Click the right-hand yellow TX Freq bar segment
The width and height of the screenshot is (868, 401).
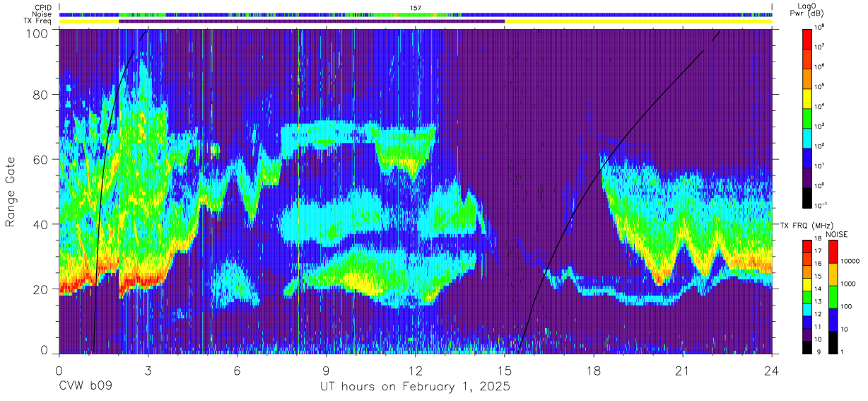pos(638,21)
